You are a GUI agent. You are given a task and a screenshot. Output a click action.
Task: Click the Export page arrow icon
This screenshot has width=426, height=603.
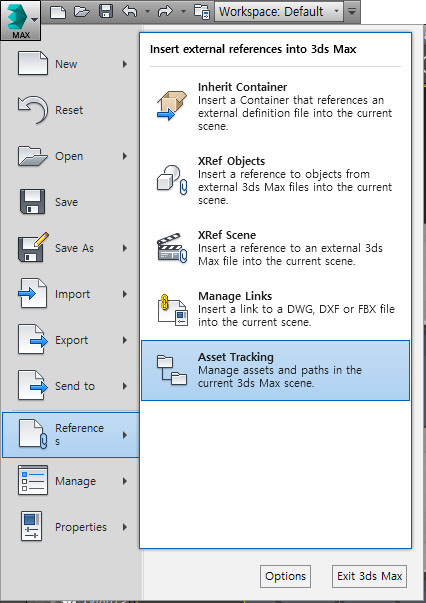[33, 340]
